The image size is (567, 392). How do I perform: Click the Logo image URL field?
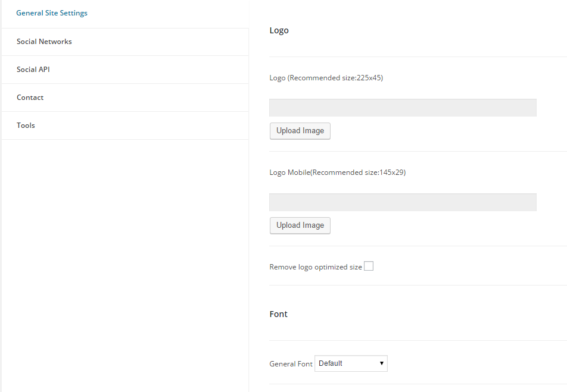click(x=403, y=108)
